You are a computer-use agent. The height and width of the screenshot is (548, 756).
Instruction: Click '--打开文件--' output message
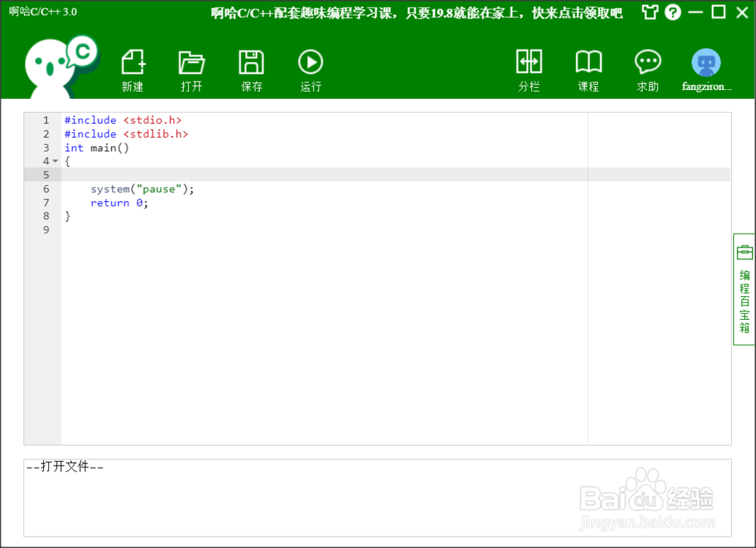click(64, 466)
